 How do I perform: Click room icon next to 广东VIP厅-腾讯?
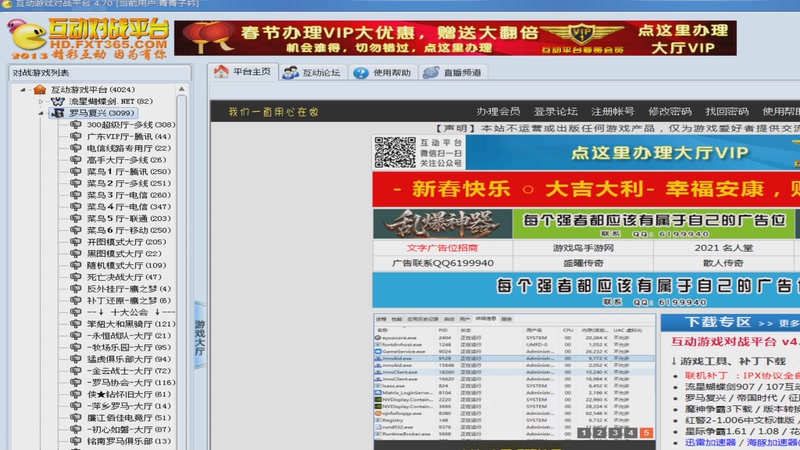[76, 136]
